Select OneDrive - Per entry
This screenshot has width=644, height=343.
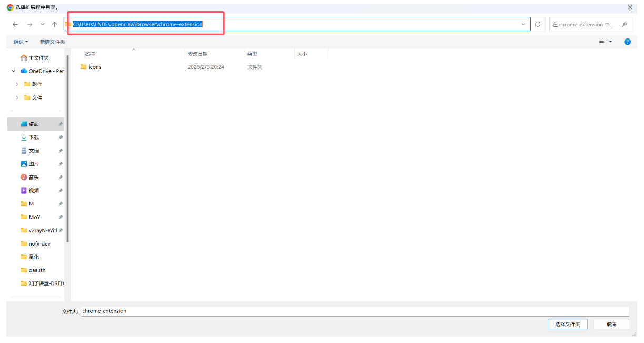42,71
